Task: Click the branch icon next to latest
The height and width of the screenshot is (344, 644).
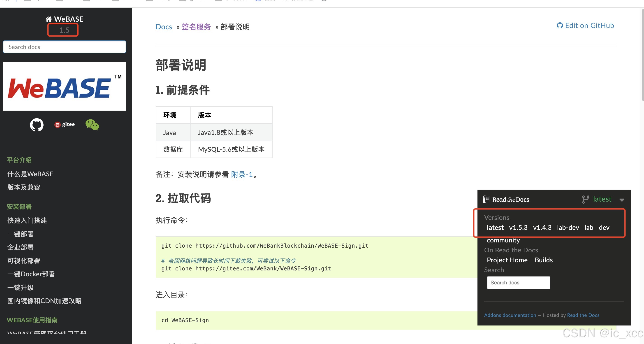Action: coord(585,200)
